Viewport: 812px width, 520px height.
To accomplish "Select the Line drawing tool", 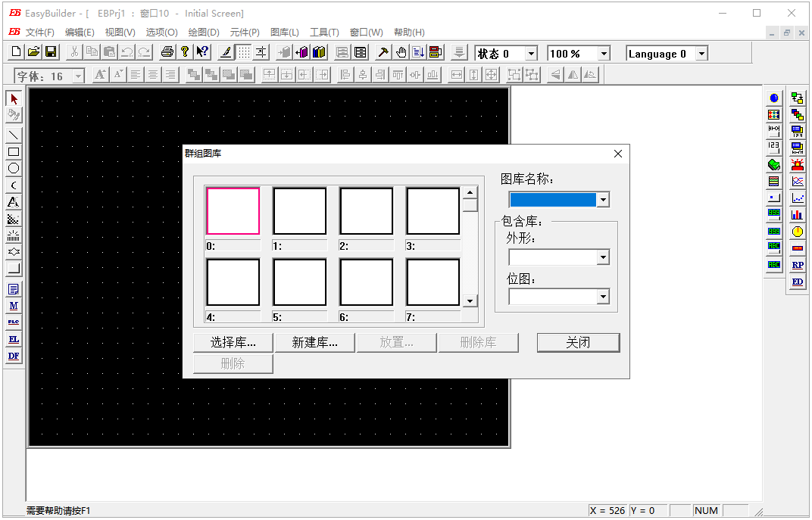I will (x=13, y=135).
